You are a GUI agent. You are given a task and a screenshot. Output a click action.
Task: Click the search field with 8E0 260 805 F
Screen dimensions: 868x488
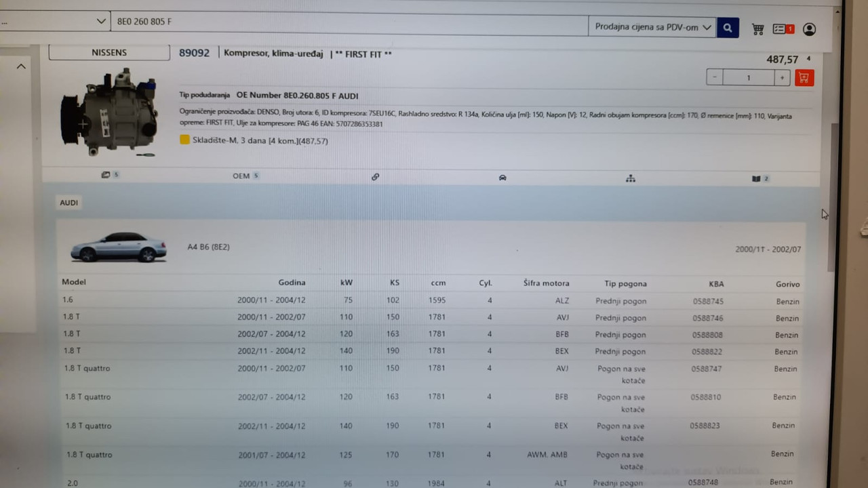point(349,23)
